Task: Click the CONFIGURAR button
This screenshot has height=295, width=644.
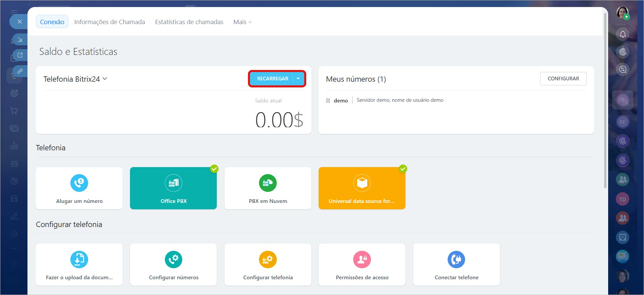Action: coord(563,79)
